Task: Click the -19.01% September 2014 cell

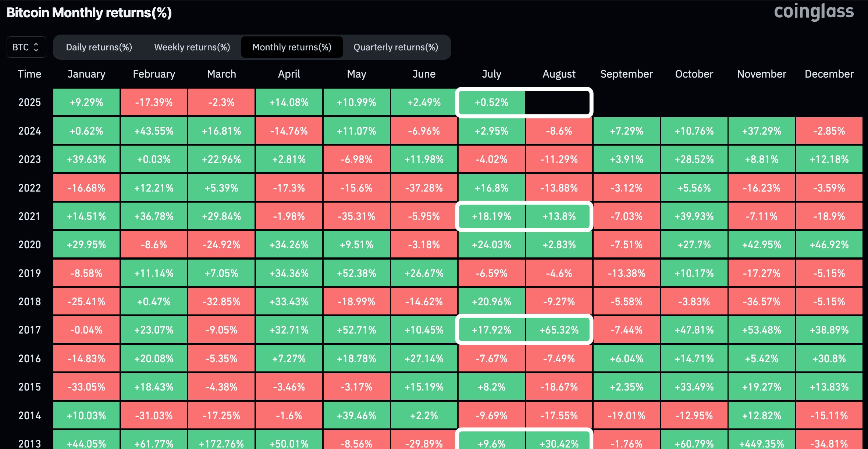Action: pyautogui.click(x=626, y=415)
